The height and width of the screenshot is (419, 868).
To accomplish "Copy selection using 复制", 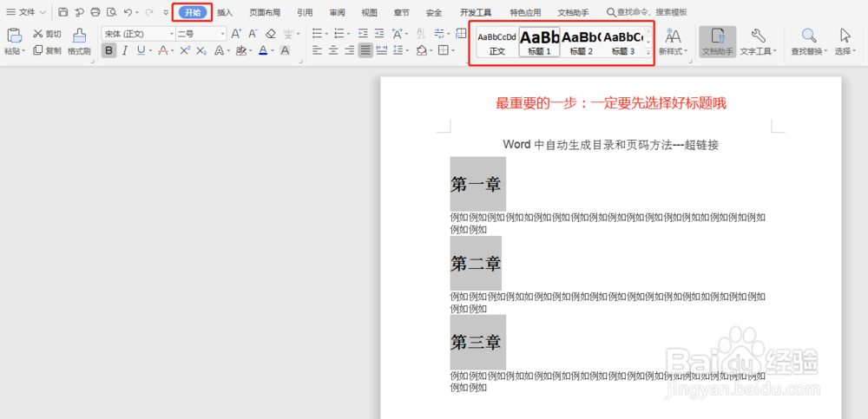I will click(x=47, y=50).
